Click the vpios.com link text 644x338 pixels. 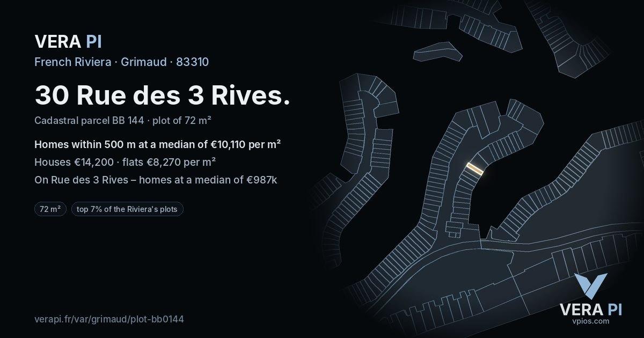point(590,321)
